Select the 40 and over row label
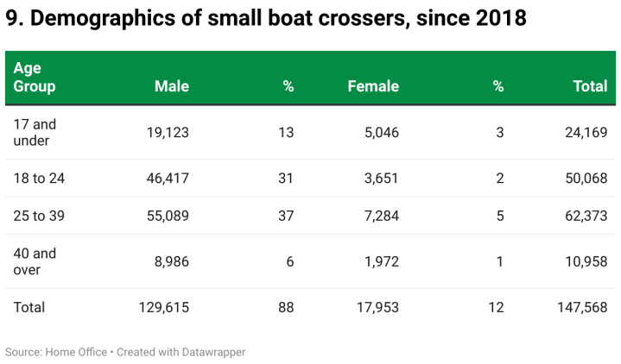Image resolution: width=621 pixels, height=364 pixels. point(35,261)
